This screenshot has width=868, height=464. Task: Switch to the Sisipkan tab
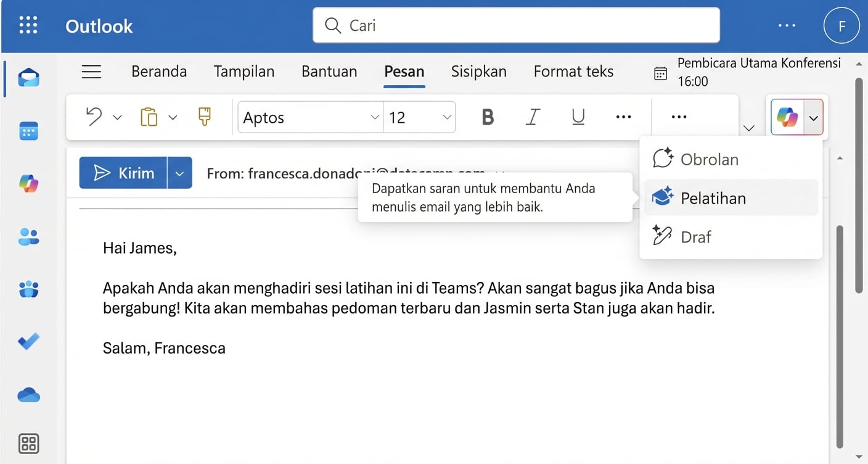coord(478,72)
